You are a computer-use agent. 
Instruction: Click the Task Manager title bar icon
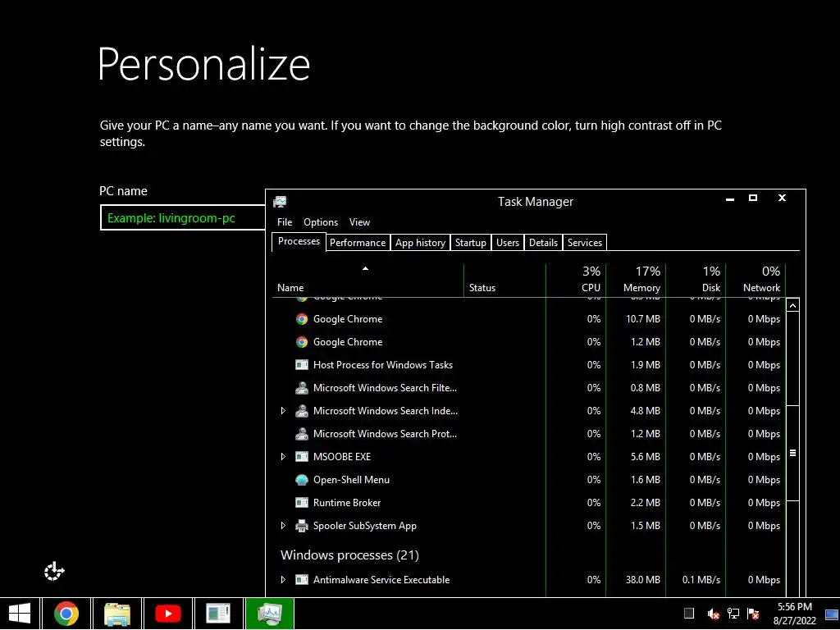280,202
